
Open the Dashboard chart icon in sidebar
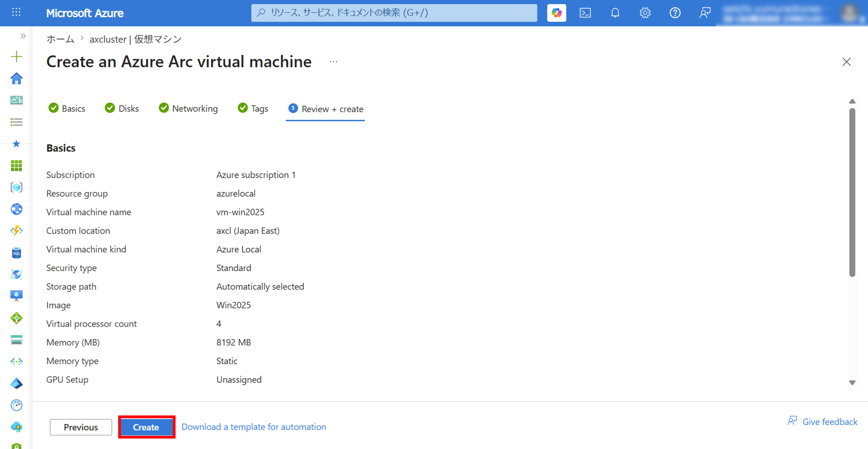pos(16,100)
